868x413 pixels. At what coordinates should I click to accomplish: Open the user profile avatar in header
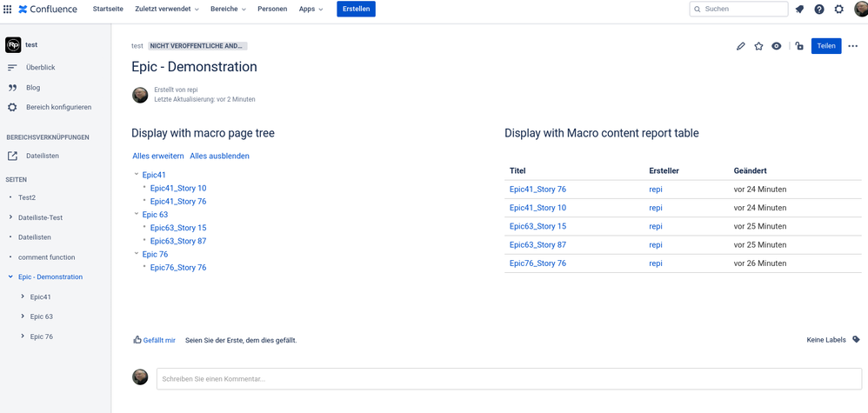coord(861,9)
